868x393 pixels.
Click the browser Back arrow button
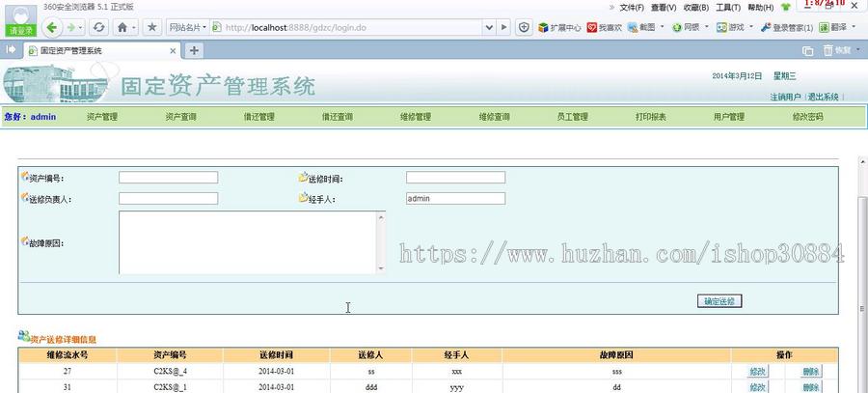pyautogui.click(x=51, y=27)
